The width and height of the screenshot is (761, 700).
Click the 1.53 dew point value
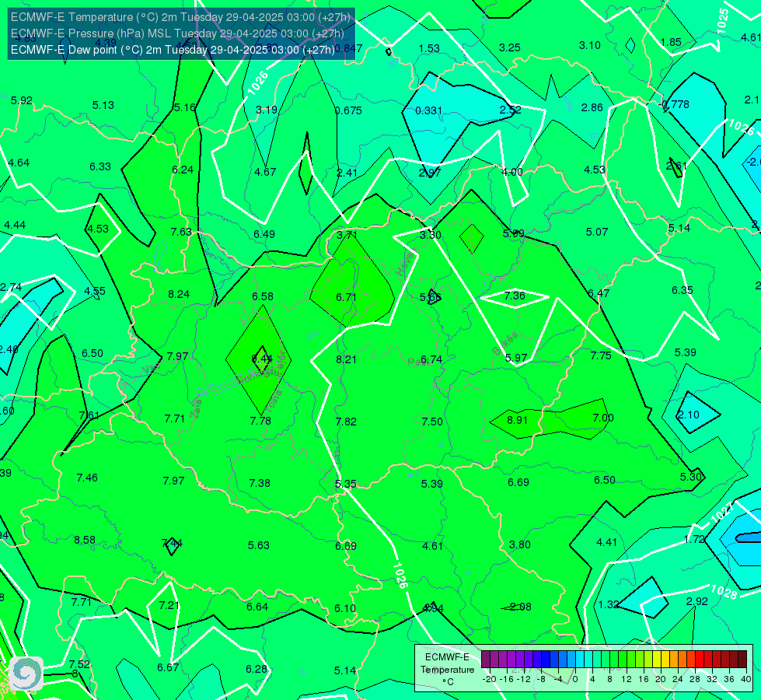pyautogui.click(x=429, y=48)
